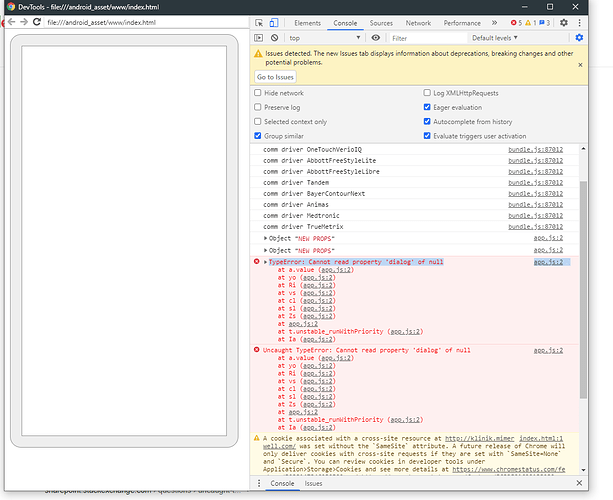Uncheck the Eager evaluation checkbox

(427, 107)
